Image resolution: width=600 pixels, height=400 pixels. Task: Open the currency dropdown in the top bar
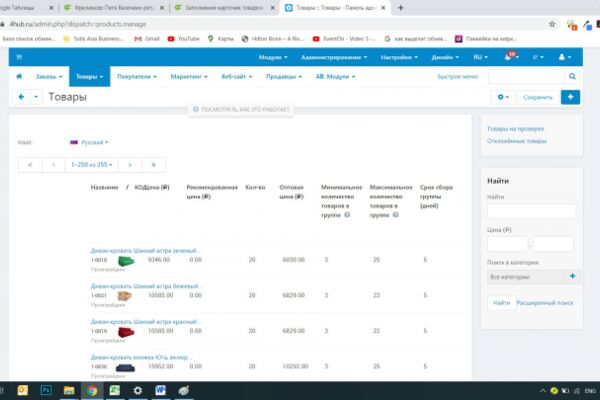click(538, 57)
